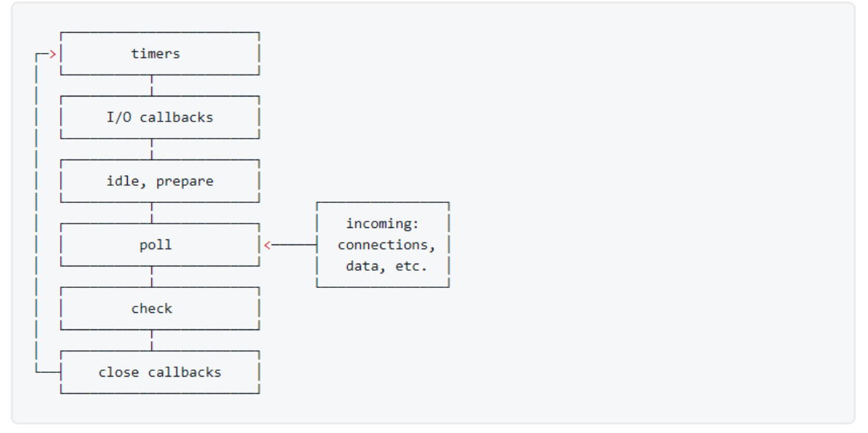The image size is (868, 433).
Task: Click the connections, text line
Action: click(x=383, y=245)
